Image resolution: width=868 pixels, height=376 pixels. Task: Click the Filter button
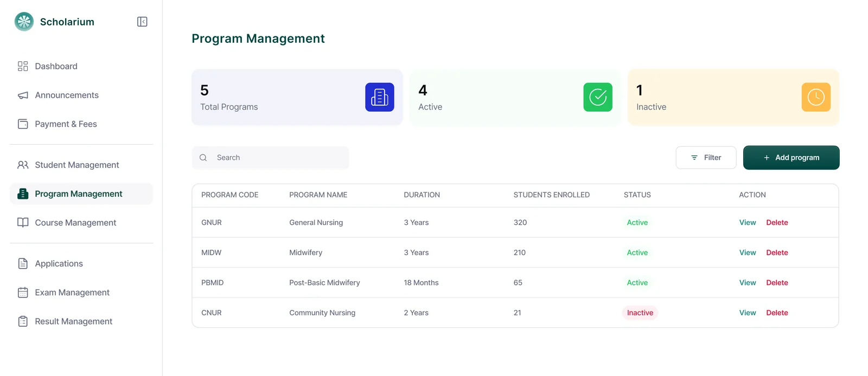(706, 158)
